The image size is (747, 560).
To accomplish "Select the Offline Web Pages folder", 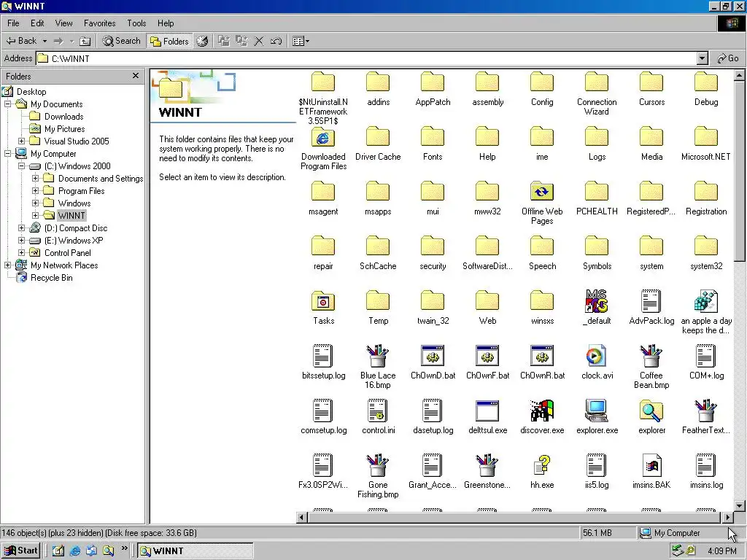I will coord(542,192).
